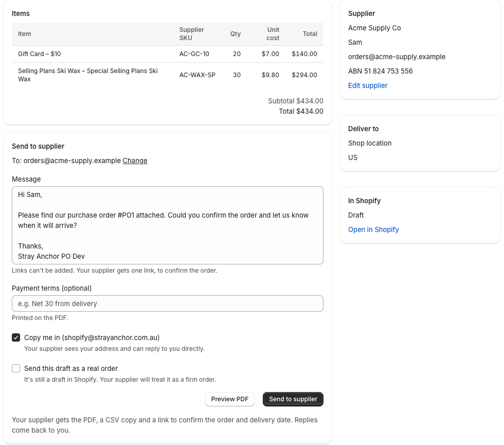Click quantity value 20
Image resolution: width=504 pixels, height=445 pixels.
point(237,54)
